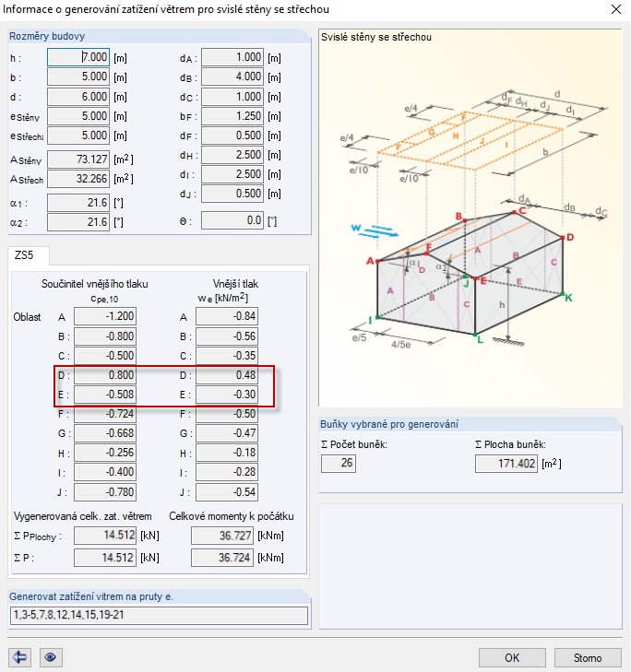Viewport: 631px width, 672px height.
Task: Click cpe,10 value for zone B (-0.800)
Action: tap(105, 336)
